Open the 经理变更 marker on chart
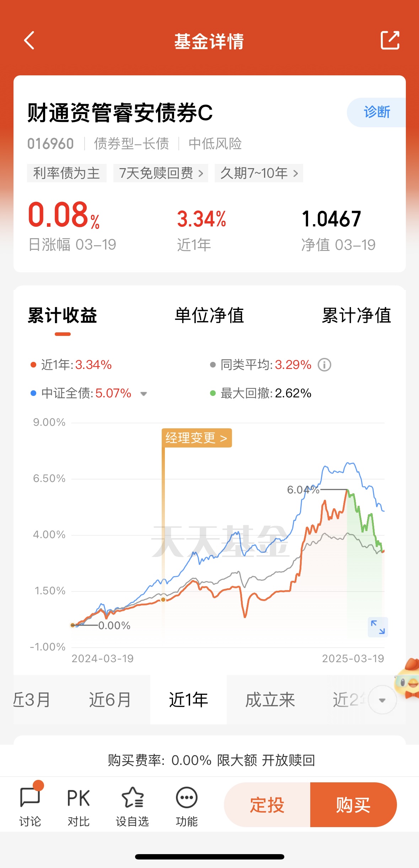 tap(197, 438)
